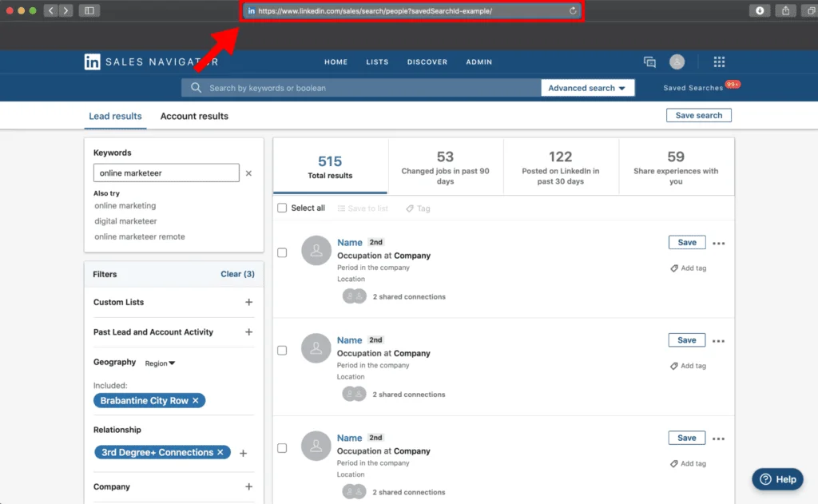818x504 pixels.
Task: Enable the Select all checkbox
Action: 281,208
